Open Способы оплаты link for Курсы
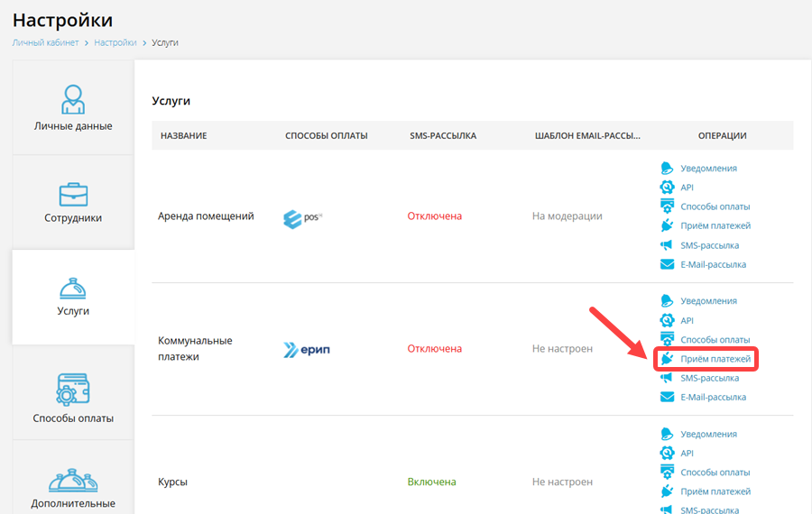The width and height of the screenshot is (812, 514). [x=715, y=473]
